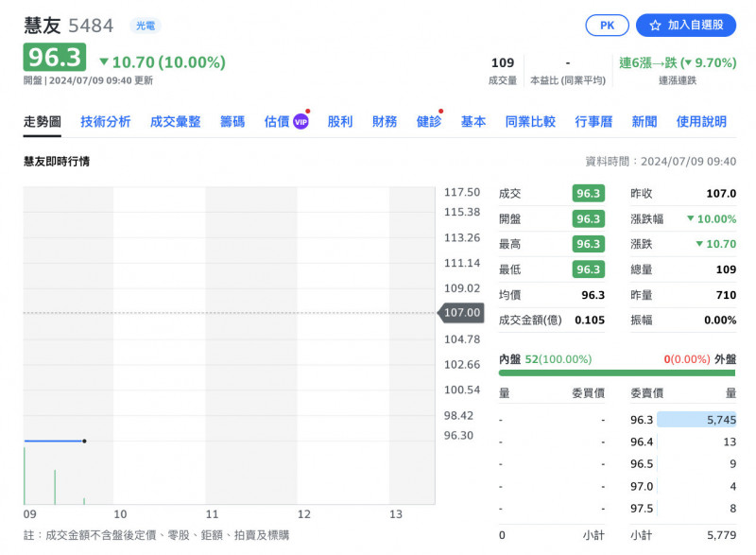Open PK comparison button

(607, 26)
